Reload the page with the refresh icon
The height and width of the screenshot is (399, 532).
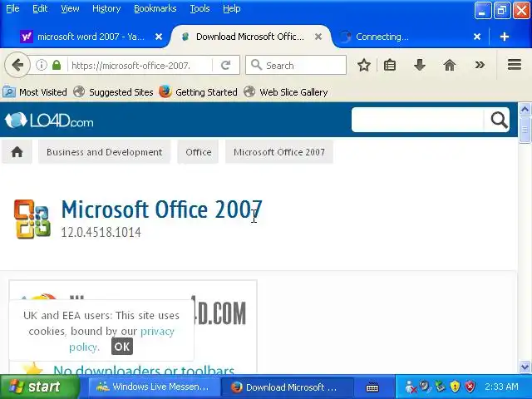pyautogui.click(x=225, y=65)
